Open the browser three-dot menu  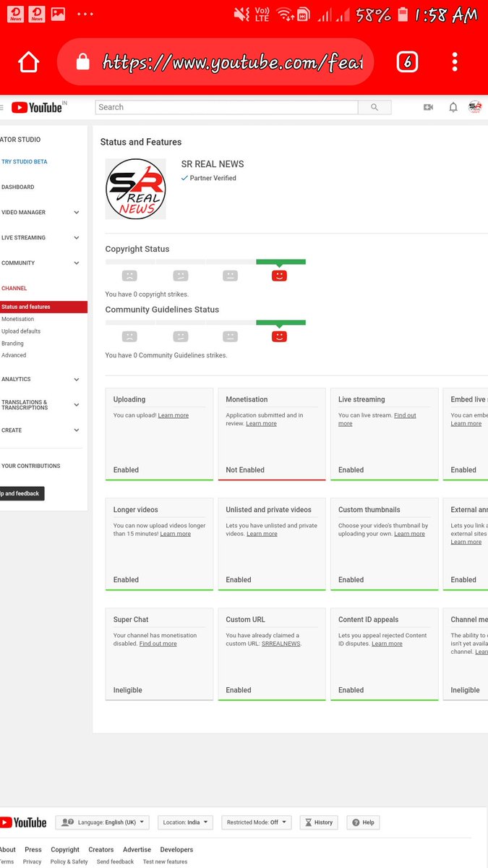(x=455, y=62)
